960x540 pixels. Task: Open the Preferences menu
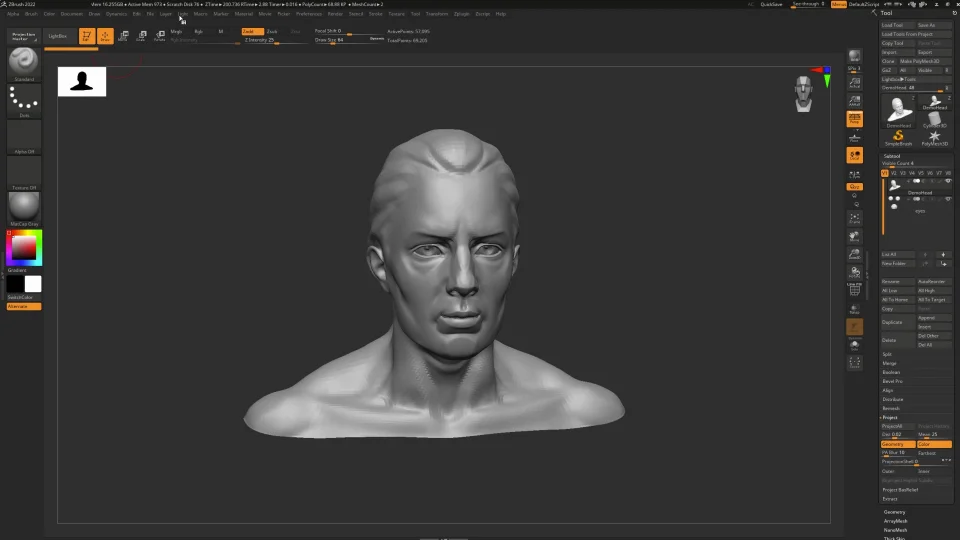click(x=309, y=14)
